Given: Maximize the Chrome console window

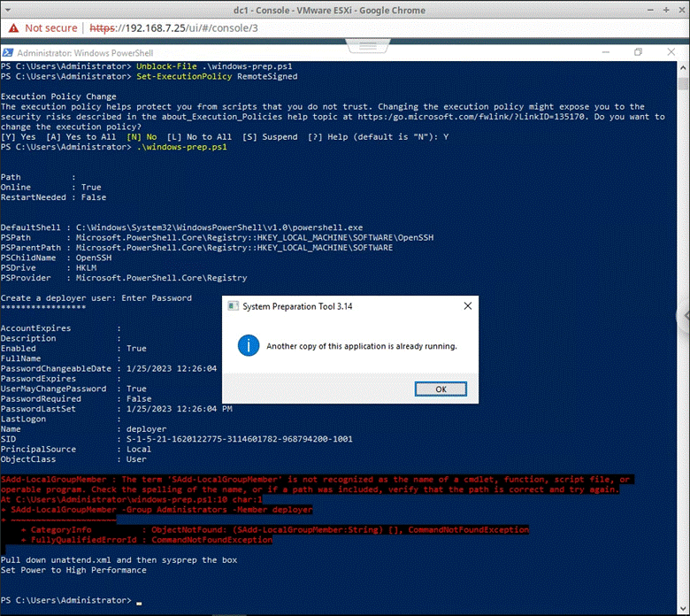Looking at the screenshot, I should point(666,10).
